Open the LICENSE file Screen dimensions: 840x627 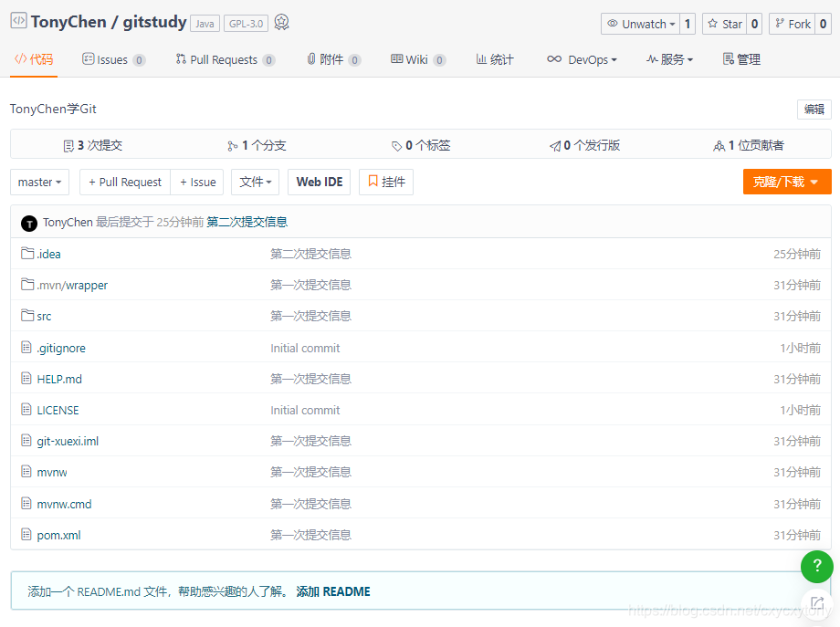[58, 410]
